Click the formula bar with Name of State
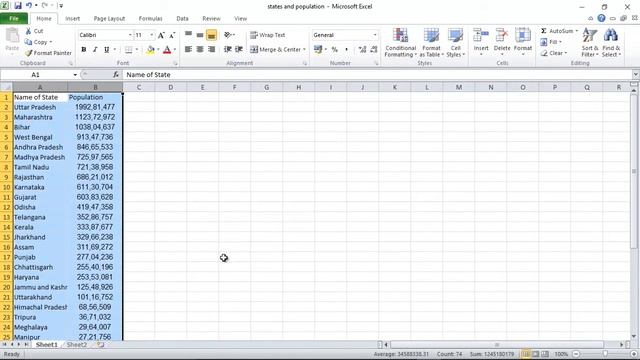 point(378,75)
